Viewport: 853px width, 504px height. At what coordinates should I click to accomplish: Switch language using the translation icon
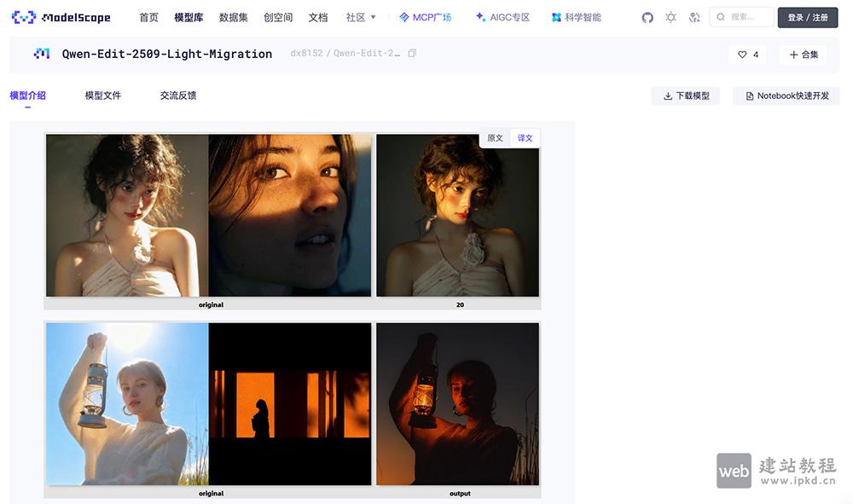693,16
